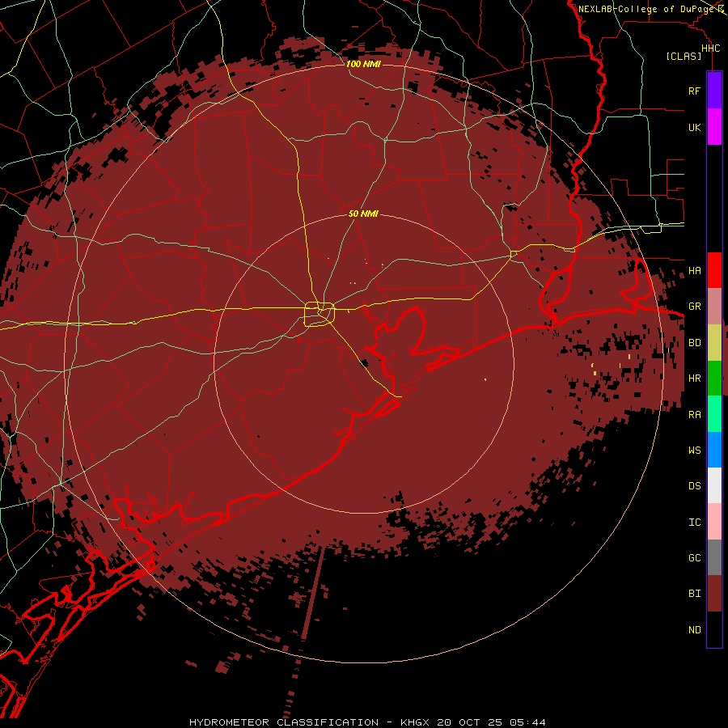Click the UK legend label
This screenshot has height=728, width=728.
694,127
